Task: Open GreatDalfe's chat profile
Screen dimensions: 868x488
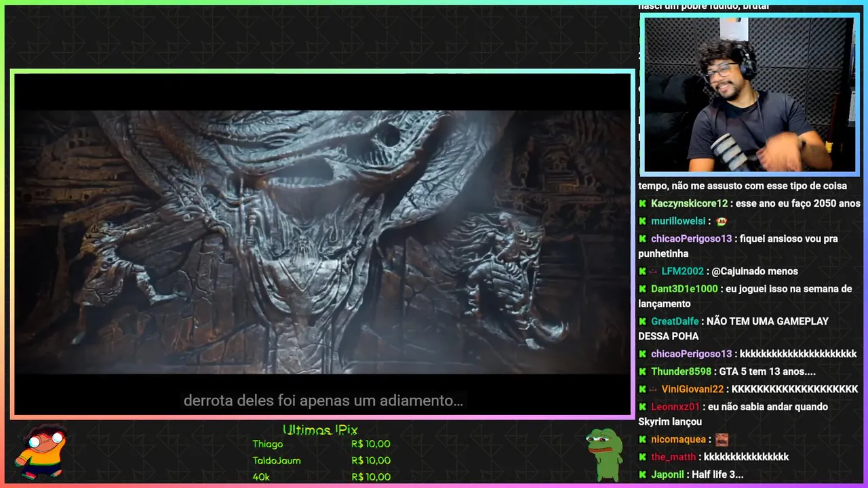Action: pos(675,321)
